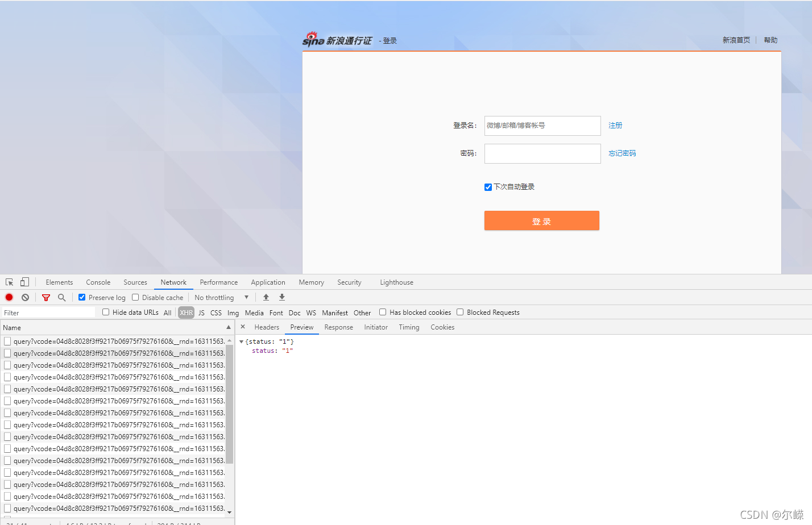Viewport: 812px width, 525px height.
Task: Filter requests by Media
Action: [254, 312]
